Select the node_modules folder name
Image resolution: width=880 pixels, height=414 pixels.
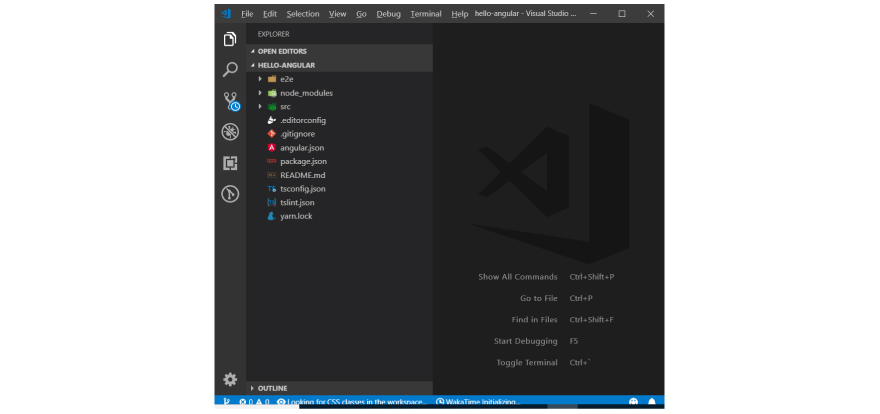tap(306, 93)
